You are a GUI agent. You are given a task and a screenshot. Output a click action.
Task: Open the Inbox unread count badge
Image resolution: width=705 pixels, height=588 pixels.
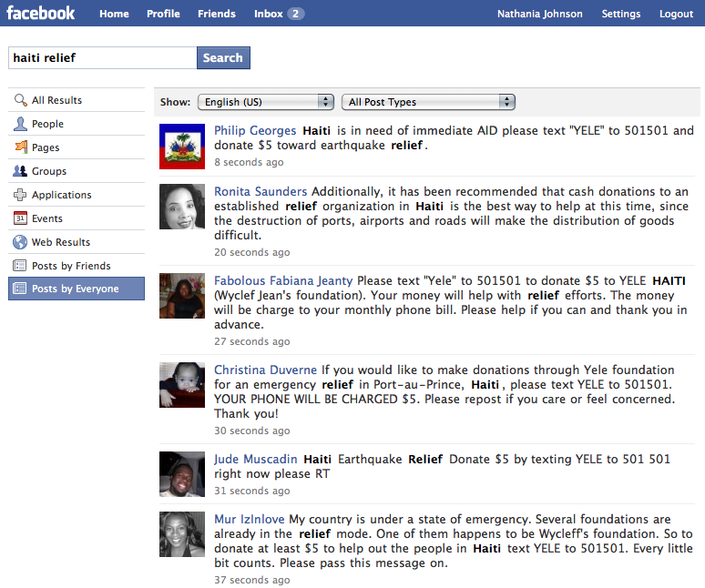[295, 14]
